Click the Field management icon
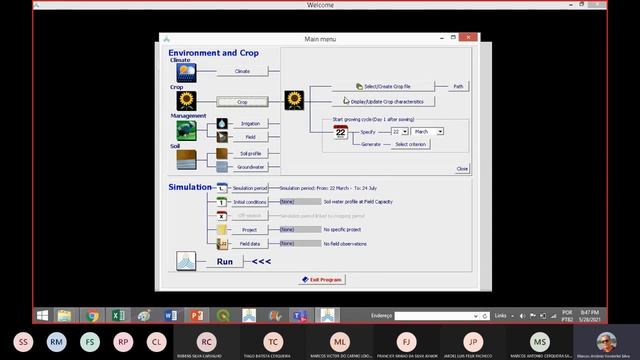The image size is (640, 360). coord(222,137)
